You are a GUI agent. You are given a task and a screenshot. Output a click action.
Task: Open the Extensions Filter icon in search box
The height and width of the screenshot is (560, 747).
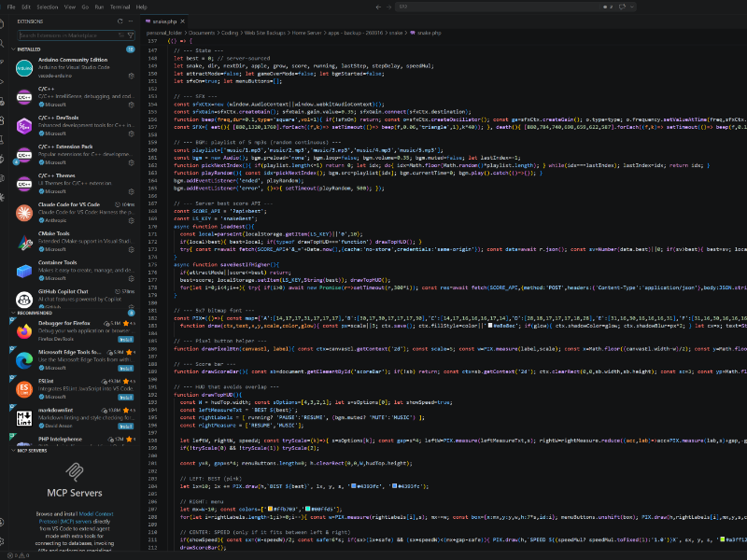130,35
